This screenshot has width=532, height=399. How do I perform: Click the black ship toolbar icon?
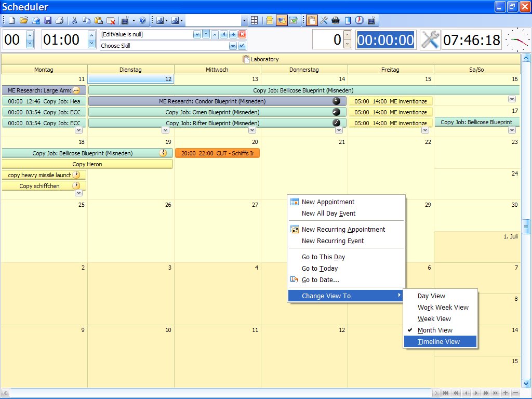click(336, 21)
